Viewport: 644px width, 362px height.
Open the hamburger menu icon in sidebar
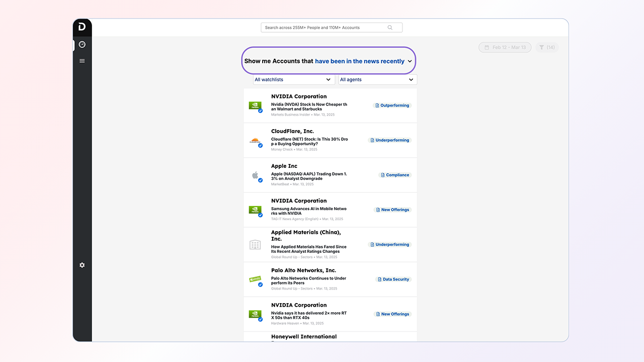click(x=82, y=61)
